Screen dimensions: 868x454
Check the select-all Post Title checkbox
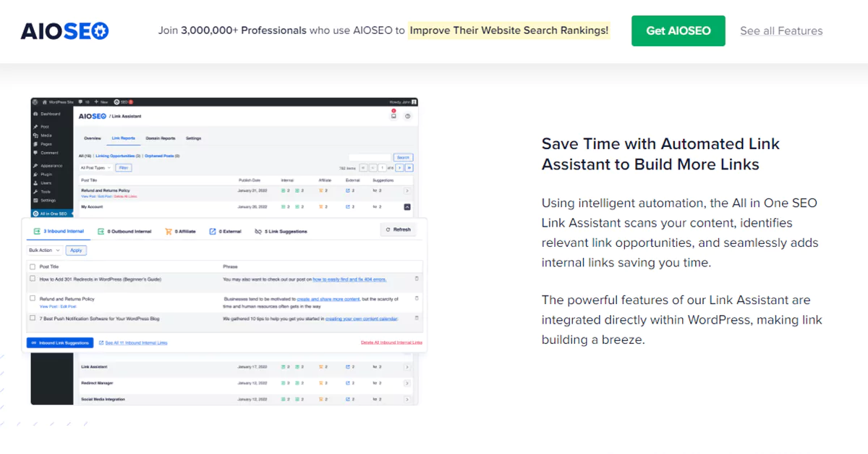(x=32, y=266)
